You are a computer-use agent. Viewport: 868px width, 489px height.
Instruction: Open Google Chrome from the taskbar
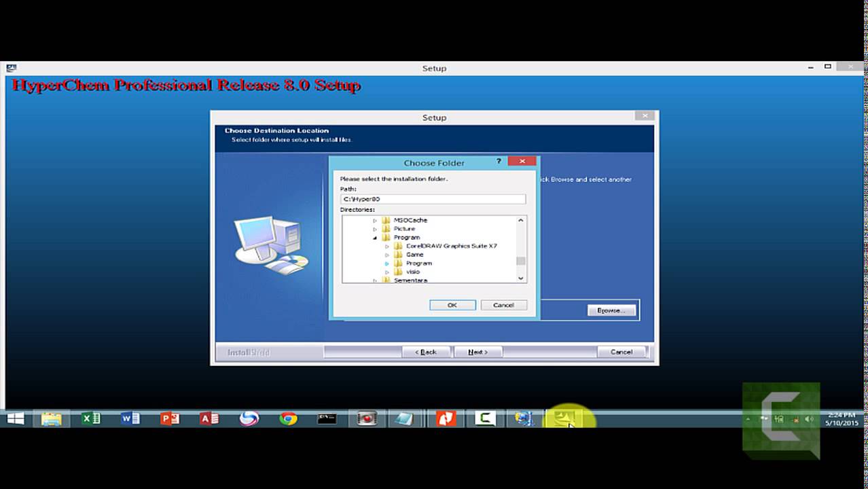click(x=288, y=418)
